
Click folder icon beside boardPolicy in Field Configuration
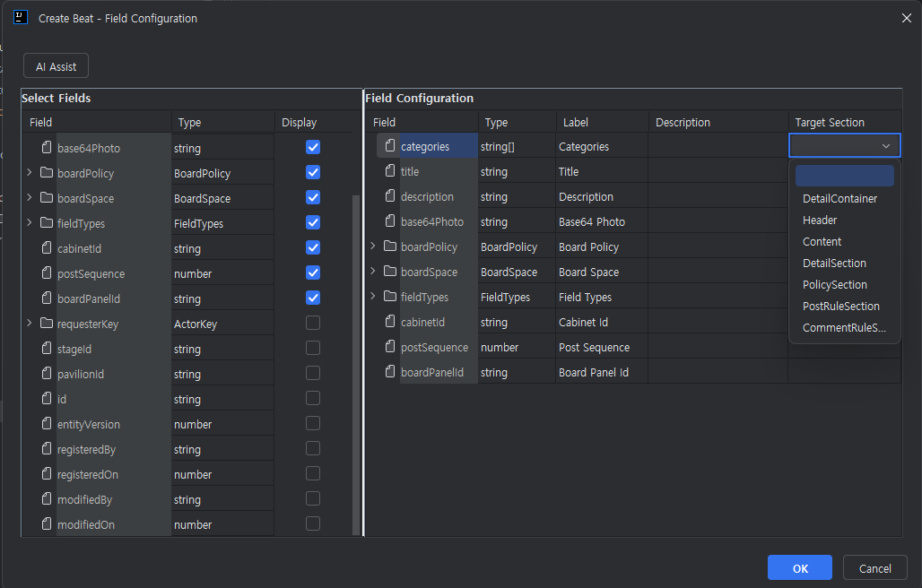click(390, 246)
